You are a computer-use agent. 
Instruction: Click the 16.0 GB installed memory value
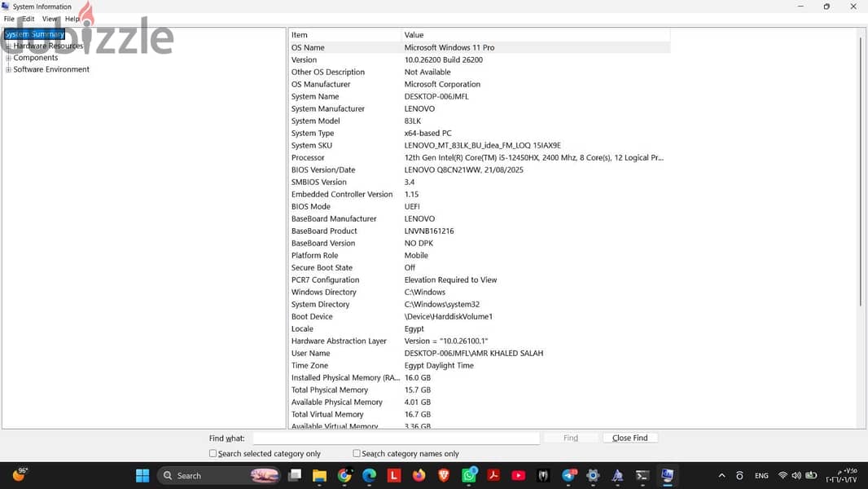click(418, 377)
